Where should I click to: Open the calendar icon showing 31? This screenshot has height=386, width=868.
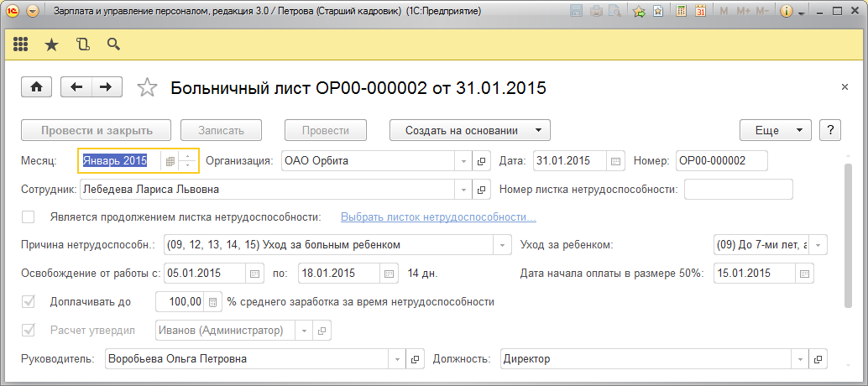(x=700, y=11)
